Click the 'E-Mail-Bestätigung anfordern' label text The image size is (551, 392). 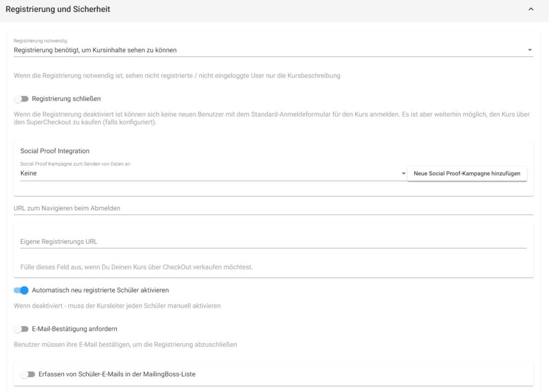coord(74,329)
